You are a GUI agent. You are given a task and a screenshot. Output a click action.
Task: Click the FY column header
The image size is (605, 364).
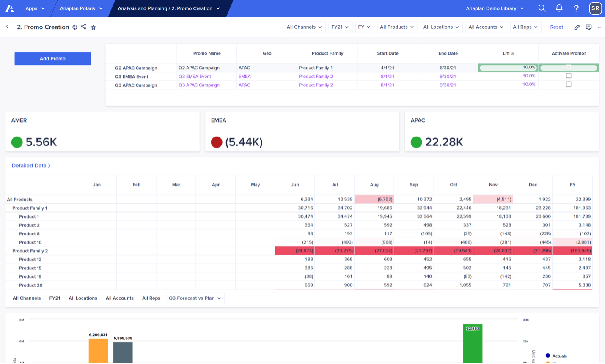[572, 185]
